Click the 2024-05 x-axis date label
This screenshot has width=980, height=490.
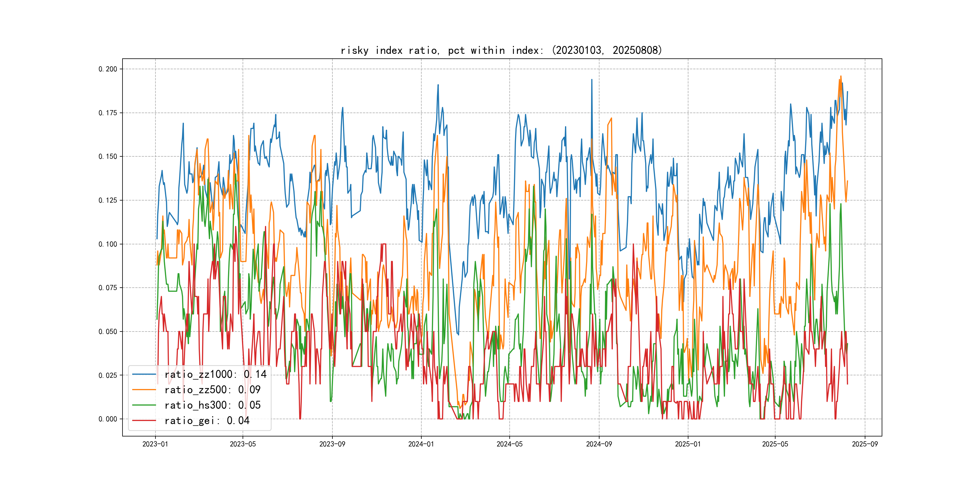pos(509,444)
